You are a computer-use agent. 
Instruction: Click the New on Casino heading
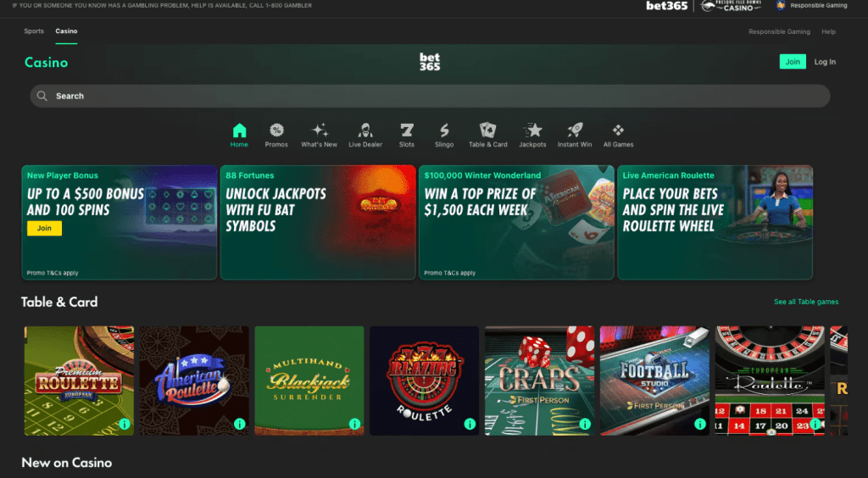click(66, 463)
